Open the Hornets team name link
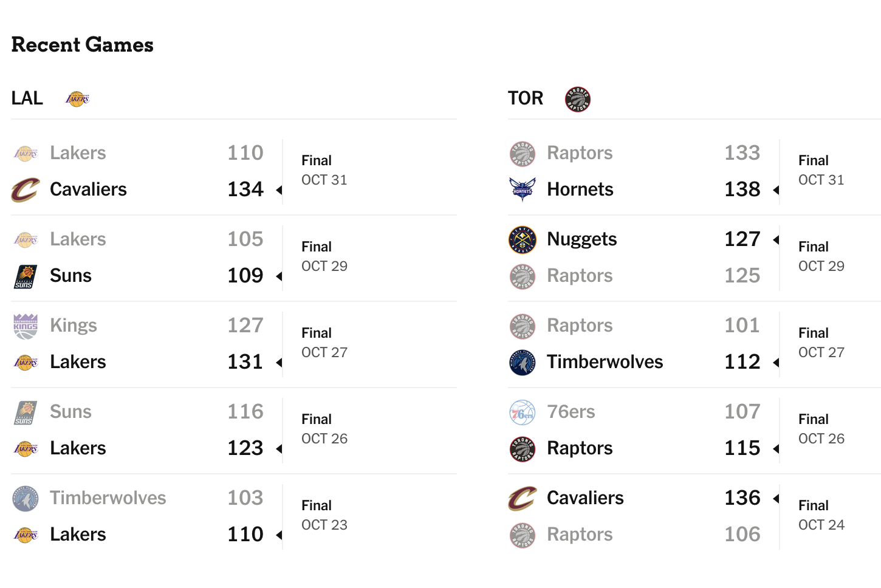 click(x=580, y=190)
